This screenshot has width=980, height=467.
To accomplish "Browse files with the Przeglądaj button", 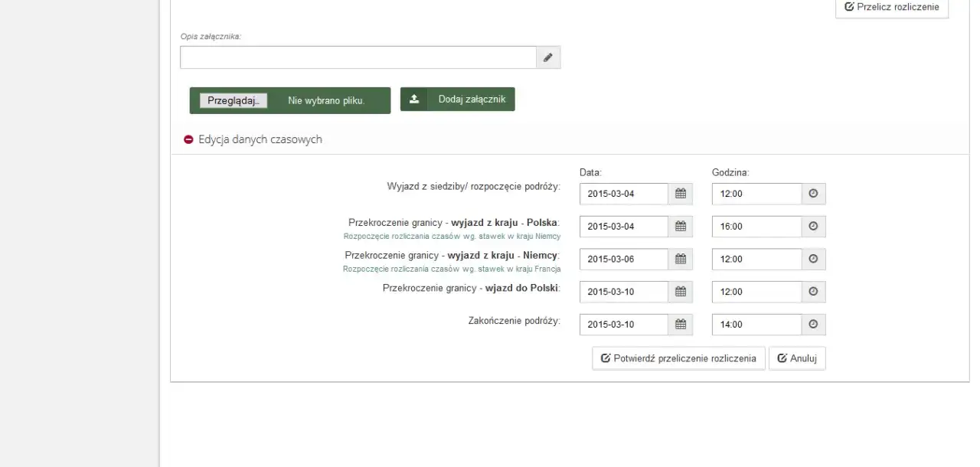I will coord(234,100).
